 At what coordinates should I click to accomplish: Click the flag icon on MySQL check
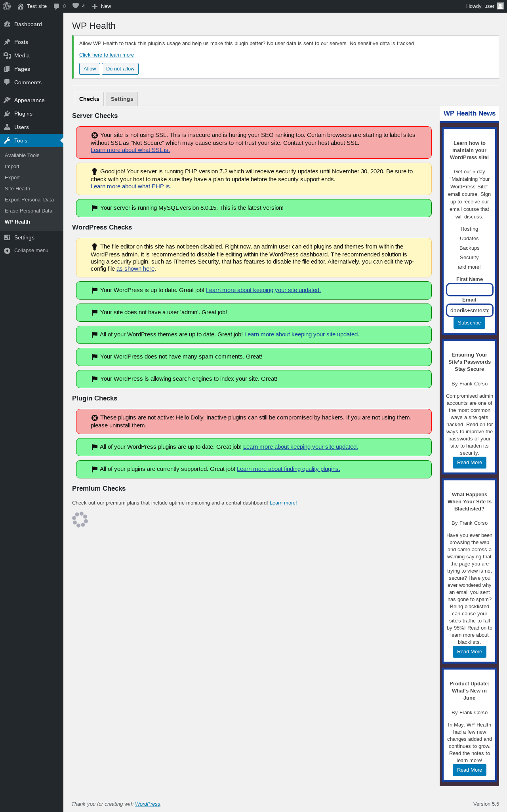(94, 208)
